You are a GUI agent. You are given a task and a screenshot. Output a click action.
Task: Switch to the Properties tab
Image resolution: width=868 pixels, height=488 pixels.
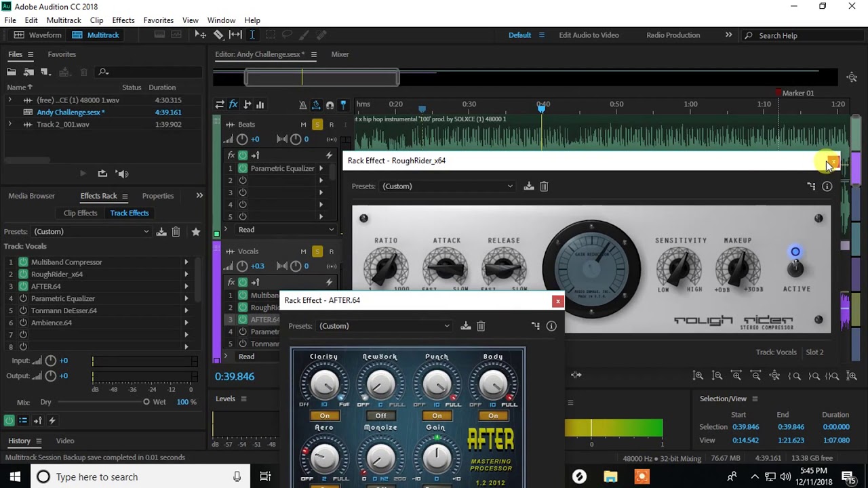coord(158,196)
